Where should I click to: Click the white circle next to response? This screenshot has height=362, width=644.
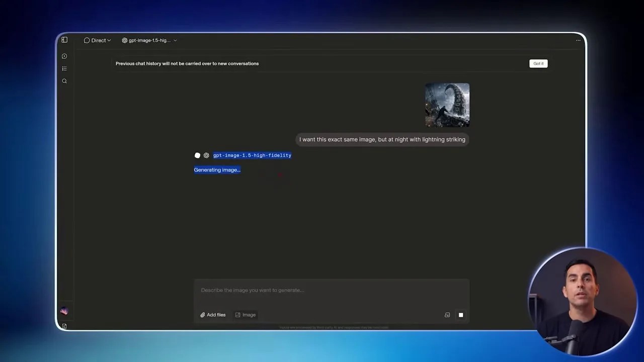tap(197, 155)
